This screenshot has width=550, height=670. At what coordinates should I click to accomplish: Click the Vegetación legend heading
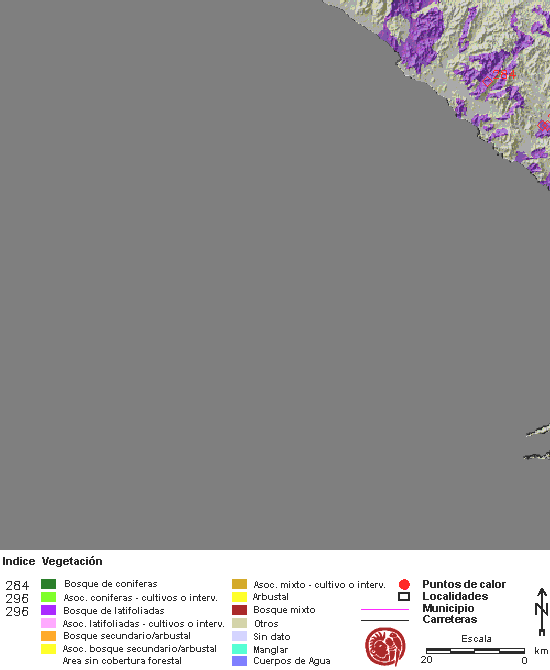pyautogui.click(x=72, y=561)
